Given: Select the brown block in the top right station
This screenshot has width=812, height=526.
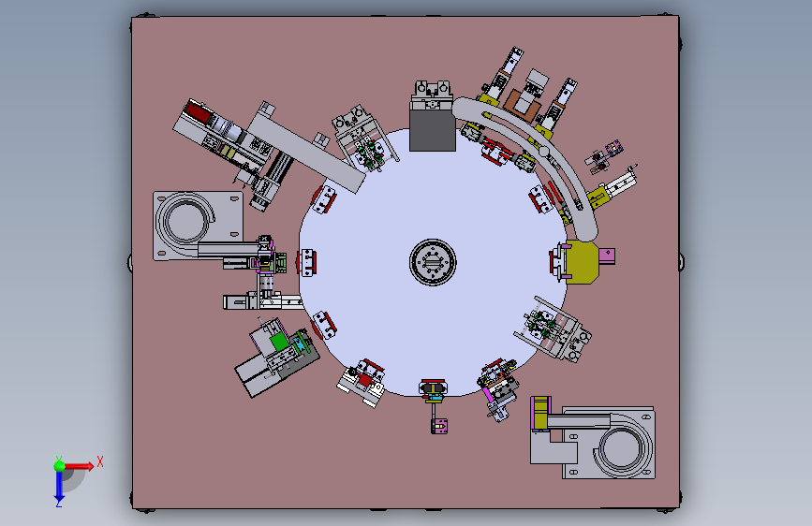Looking at the screenshot, I should click(x=522, y=105).
